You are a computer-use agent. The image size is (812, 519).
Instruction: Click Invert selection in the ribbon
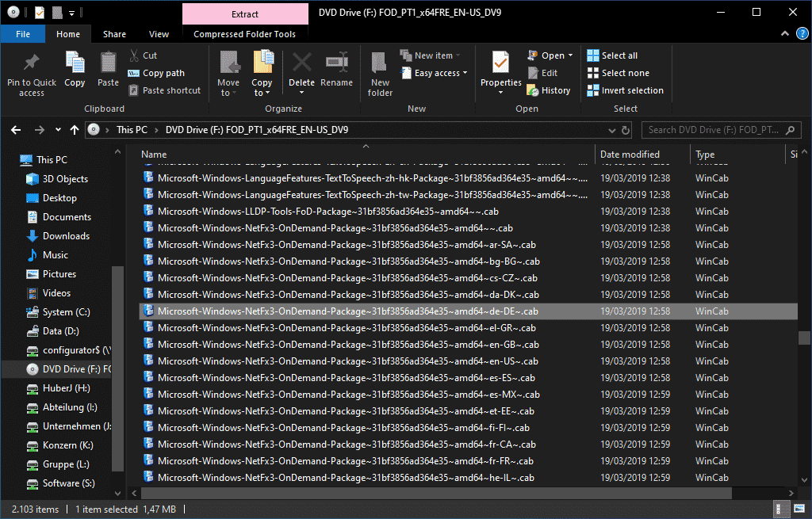tap(626, 90)
